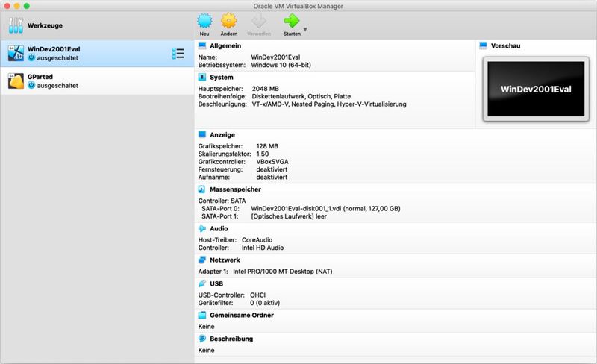This screenshot has width=597, height=364.
Task: Click the Neu (new VM) toolbar icon
Action: [204, 21]
